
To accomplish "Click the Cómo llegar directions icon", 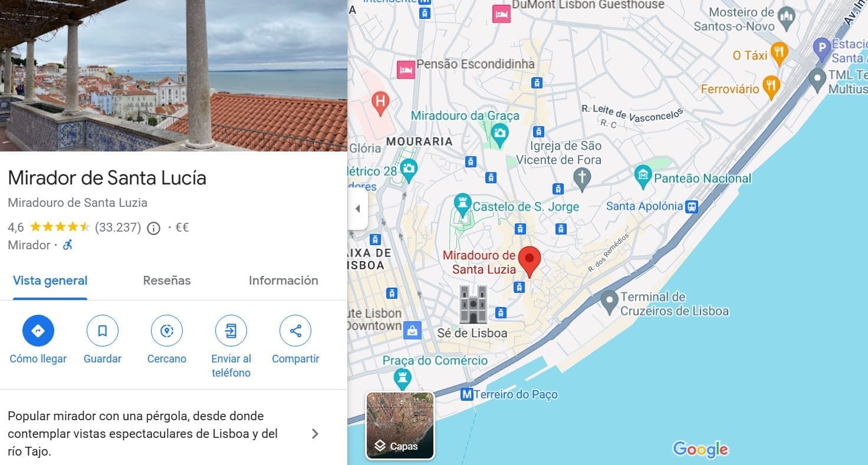I will pyautogui.click(x=38, y=331).
